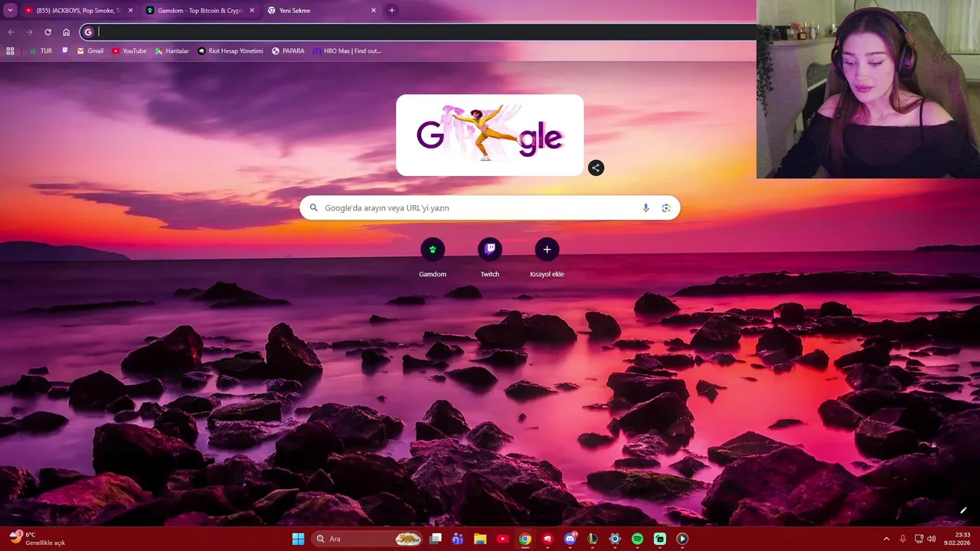Open the Settings gear on taskbar
The width and height of the screenshot is (980, 551).
(x=614, y=539)
